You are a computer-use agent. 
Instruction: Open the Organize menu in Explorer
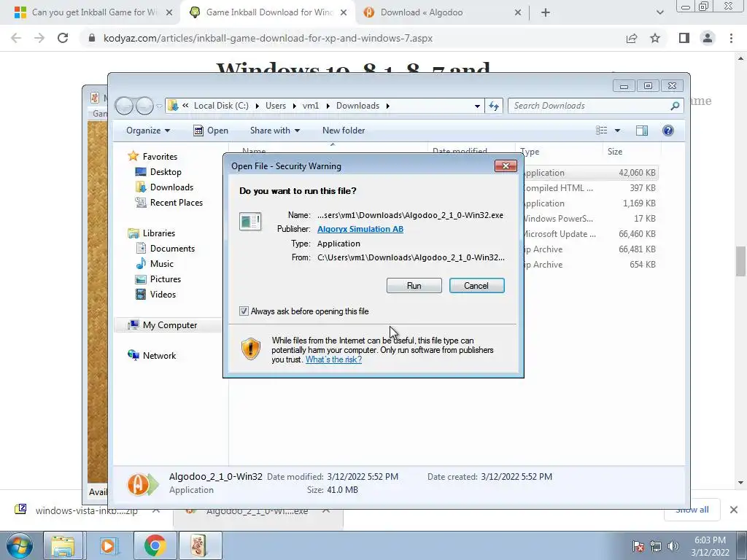point(147,131)
